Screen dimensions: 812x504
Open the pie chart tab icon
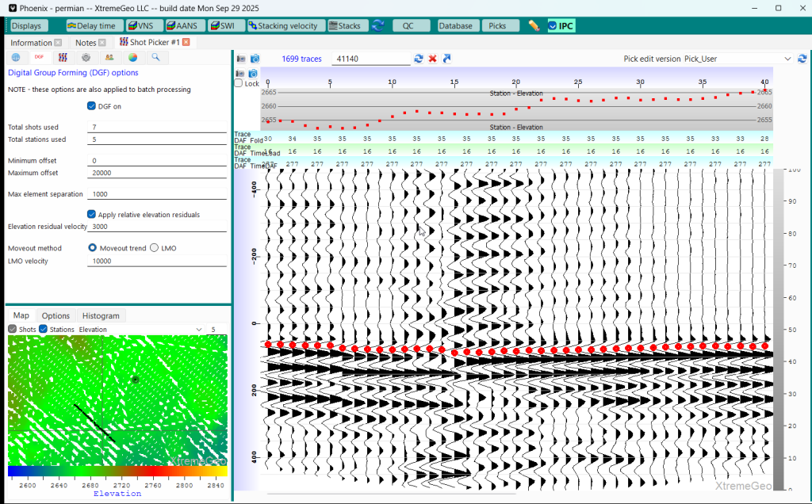(132, 58)
